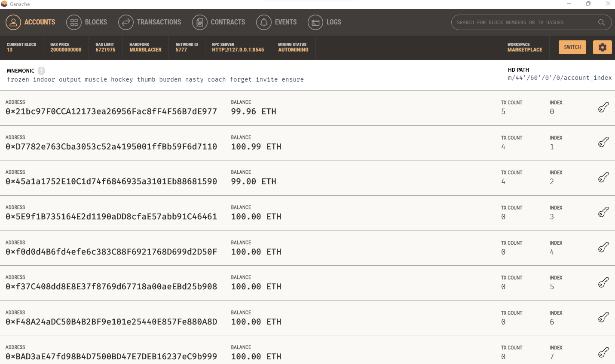Click the Switch workspace button
Screen dimensions: 615x364
[x=572, y=47]
